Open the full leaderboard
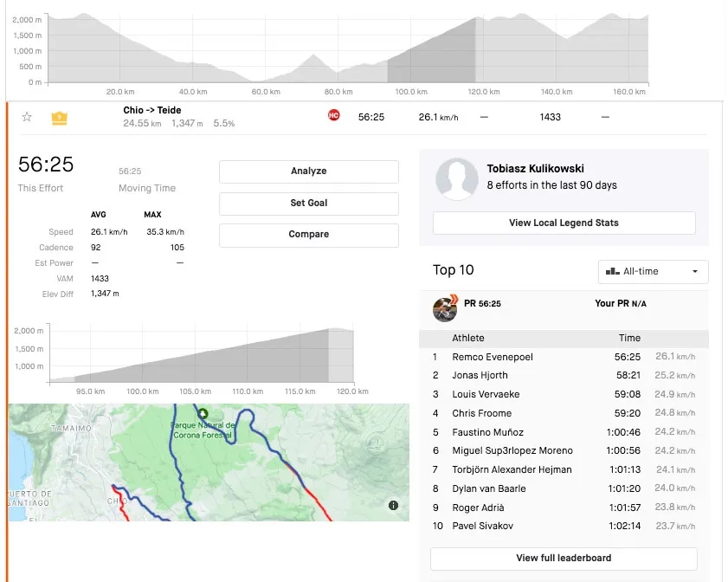The image size is (728, 582). coord(564,558)
